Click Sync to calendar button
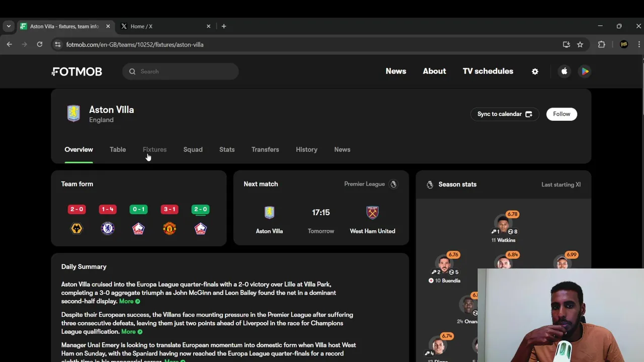 [505, 114]
